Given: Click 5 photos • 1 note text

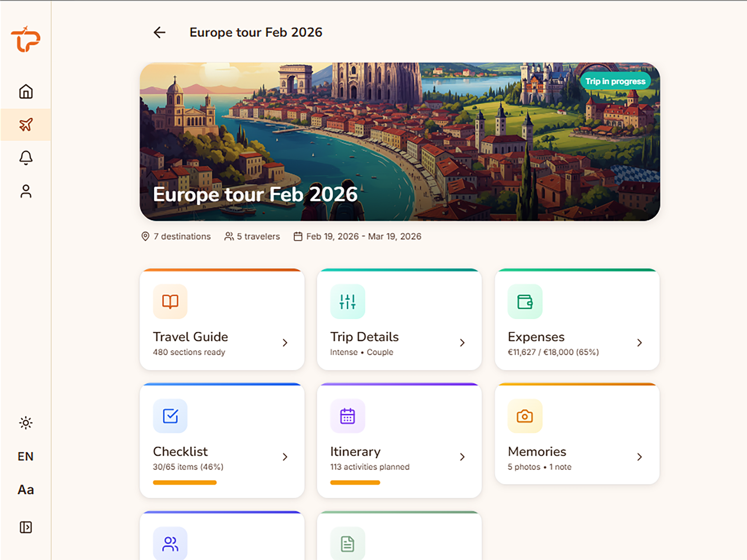Looking at the screenshot, I should [540, 466].
